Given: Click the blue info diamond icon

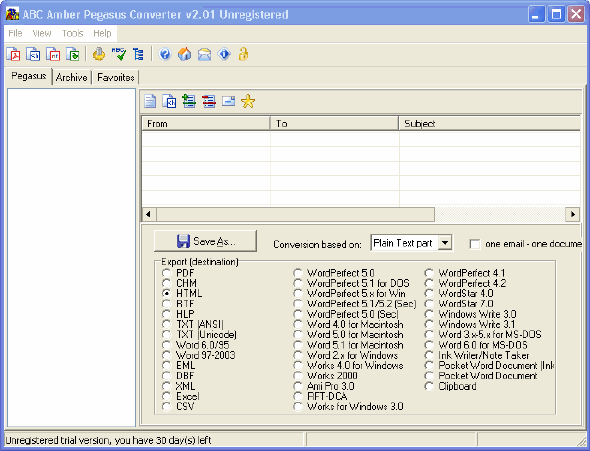Looking at the screenshot, I should click(224, 55).
